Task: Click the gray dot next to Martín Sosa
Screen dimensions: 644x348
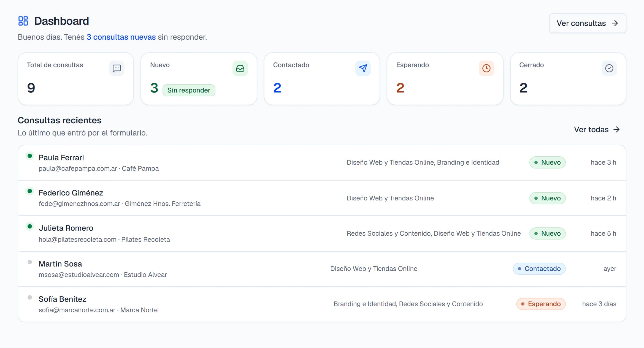Action: pyautogui.click(x=30, y=262)
